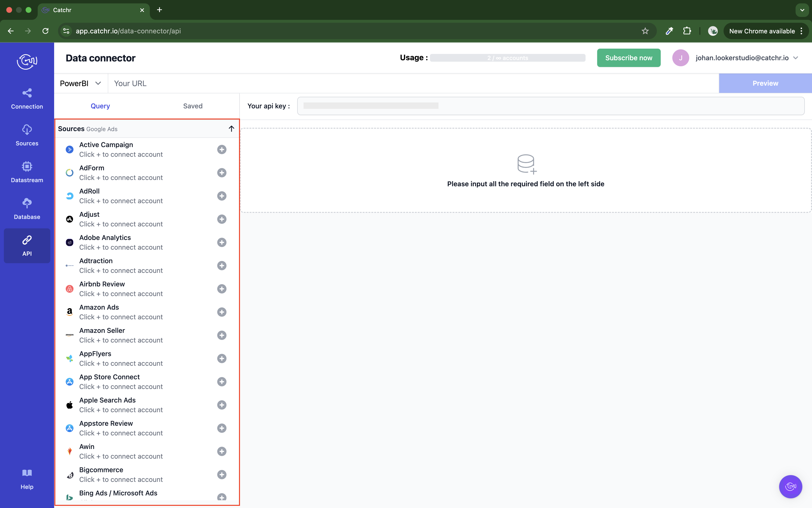Add an AdForm account with plus
Image resolution: width=812 pixels, height=508 pixels.
point(222,173)
